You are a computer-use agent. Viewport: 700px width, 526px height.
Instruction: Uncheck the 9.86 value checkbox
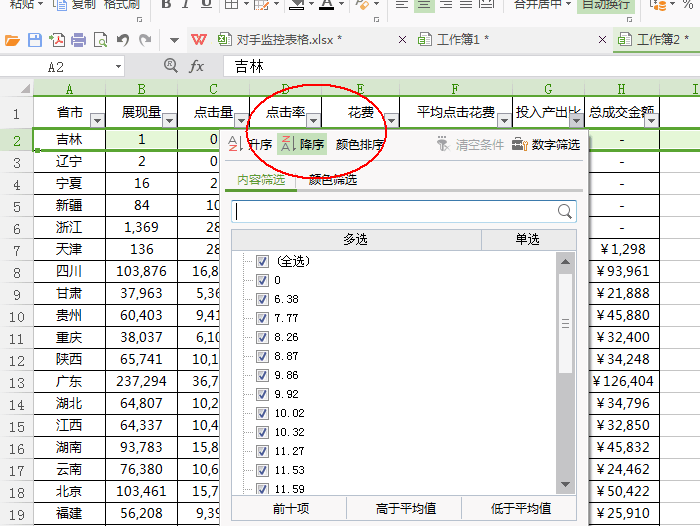262,375
